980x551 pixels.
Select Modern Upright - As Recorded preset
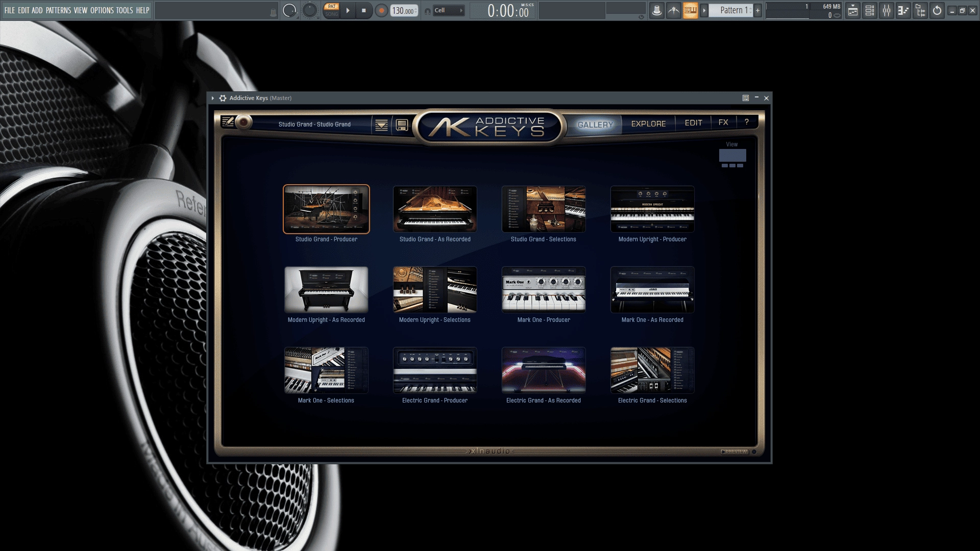pyautogui.click(x=326, y=290)
